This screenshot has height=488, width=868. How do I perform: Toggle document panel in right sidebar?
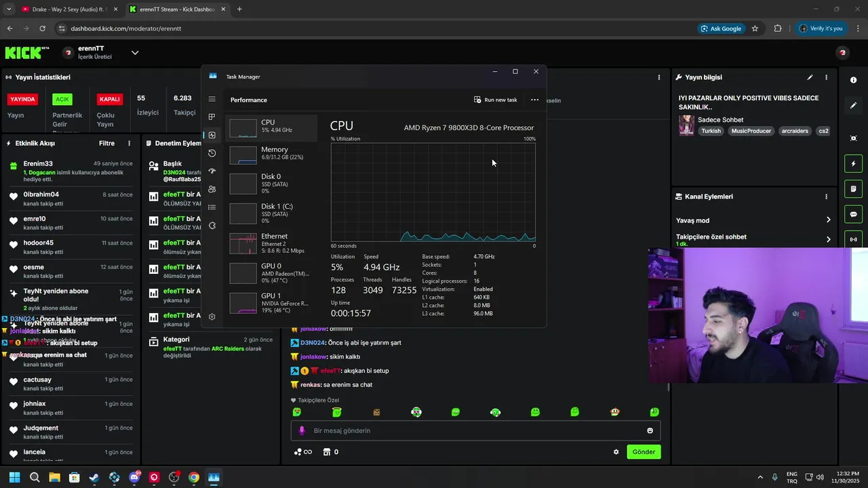pyautogui.click(x=853, y=189)
